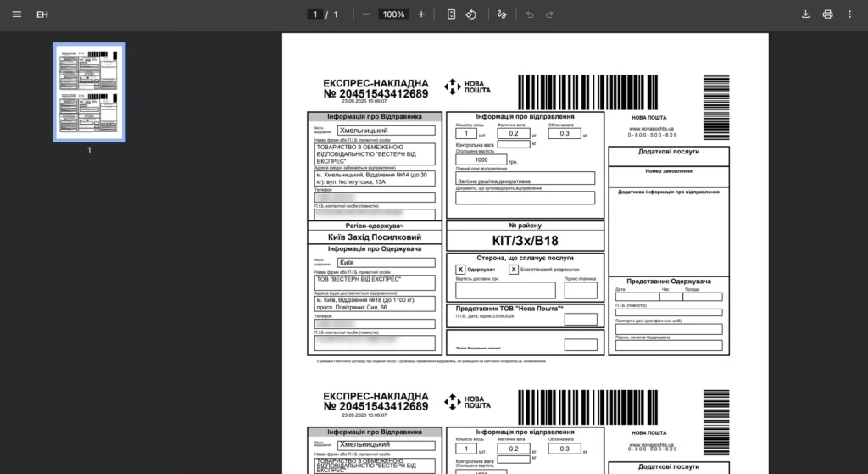Screen dimensions: 868x474
Task: Click the Інформація про Одержувача header
Action: [x=374, y=249]
